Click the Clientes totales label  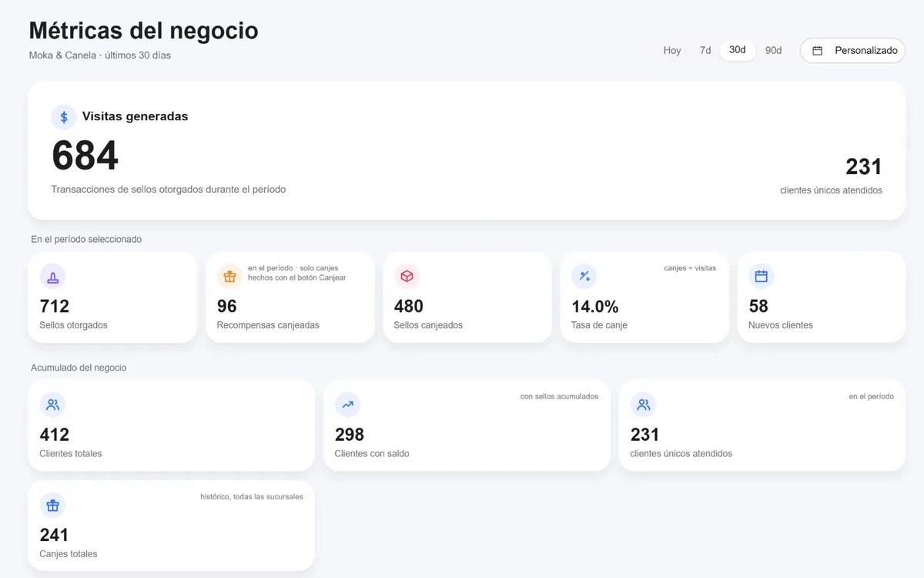click(x=71, y=454)
